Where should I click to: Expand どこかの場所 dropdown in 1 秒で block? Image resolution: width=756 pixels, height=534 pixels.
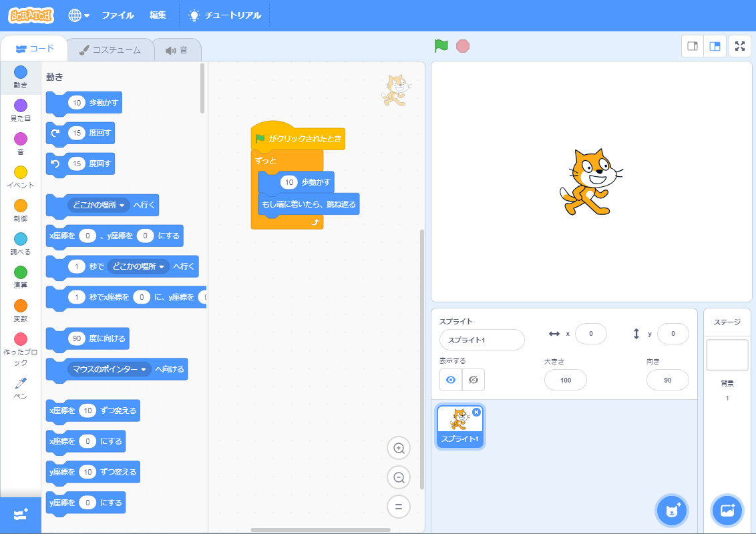(138, 266)
